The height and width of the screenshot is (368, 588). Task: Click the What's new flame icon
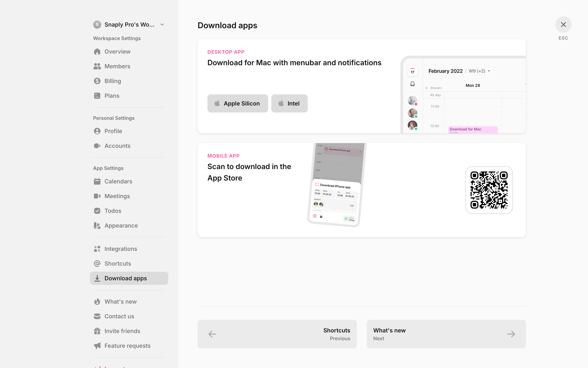click(x=97, y=302)
